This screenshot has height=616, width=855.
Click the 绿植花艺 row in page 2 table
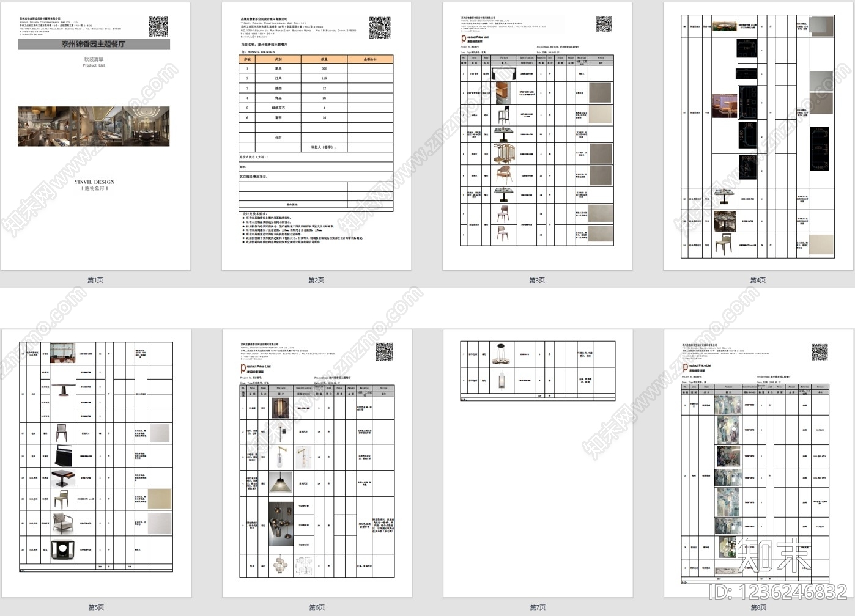click(316, 108)
